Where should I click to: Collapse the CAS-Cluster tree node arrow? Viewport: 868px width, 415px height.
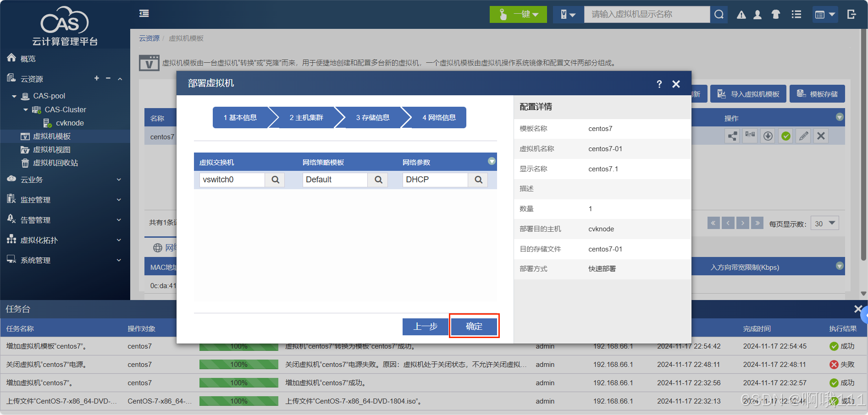[26, 109]
